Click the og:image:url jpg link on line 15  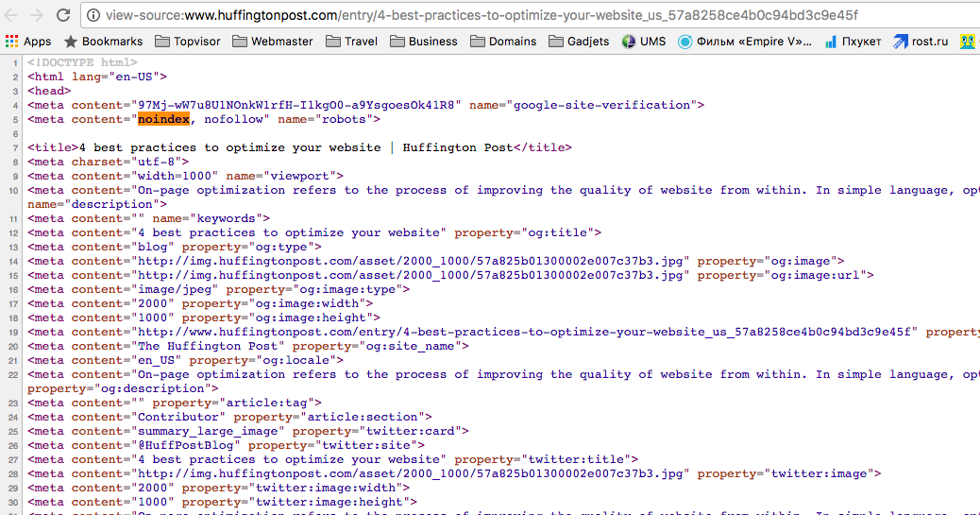tap(410, 275)
